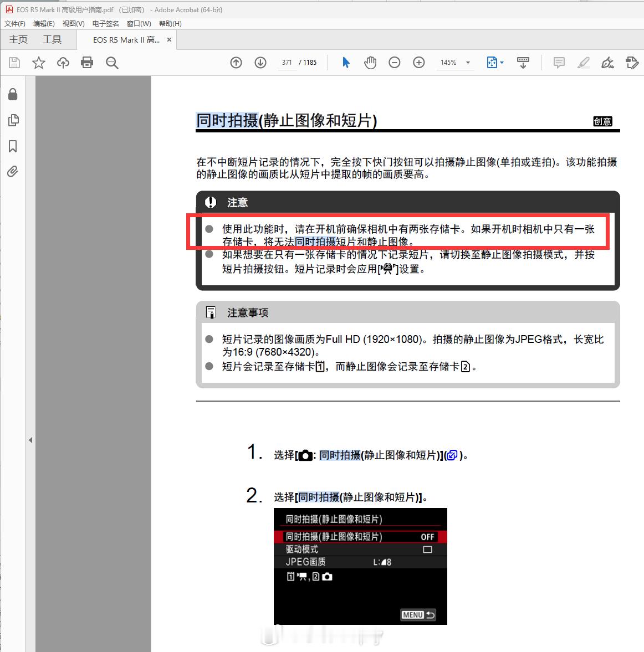Select the arrow Selection tool
Viewport: 644px width, 652px height.
[346, 63]
